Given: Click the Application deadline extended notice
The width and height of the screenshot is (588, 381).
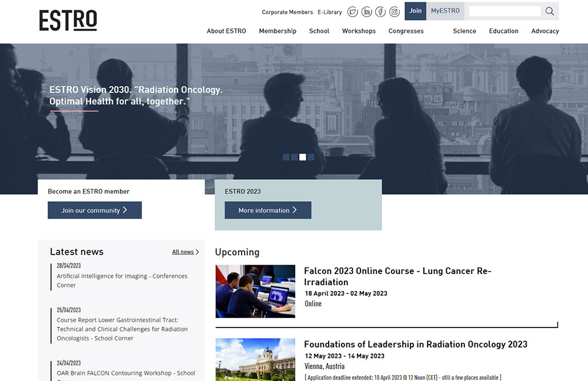Looking at the screenshot, I should [x=403, y=377].
